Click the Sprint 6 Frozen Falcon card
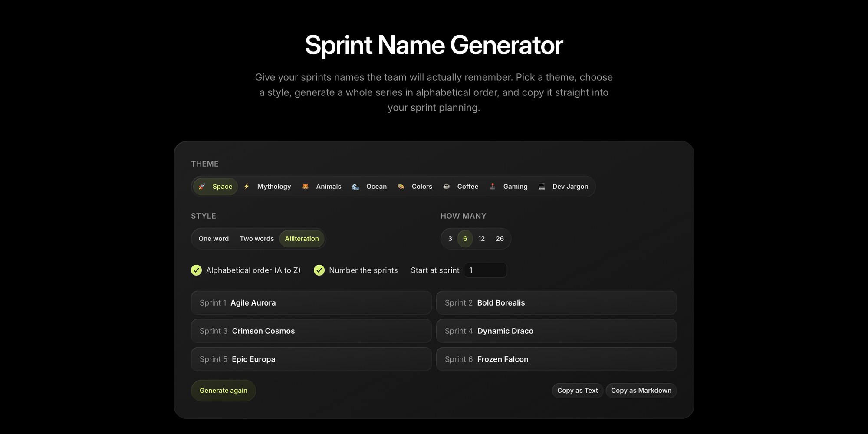Viewport: 868px width, 434px height. 556,359
